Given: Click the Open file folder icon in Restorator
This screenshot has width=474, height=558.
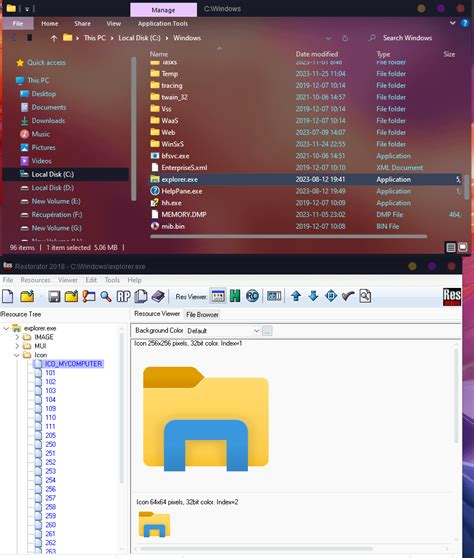Looking at the screenshot, I should click(27, 296).
